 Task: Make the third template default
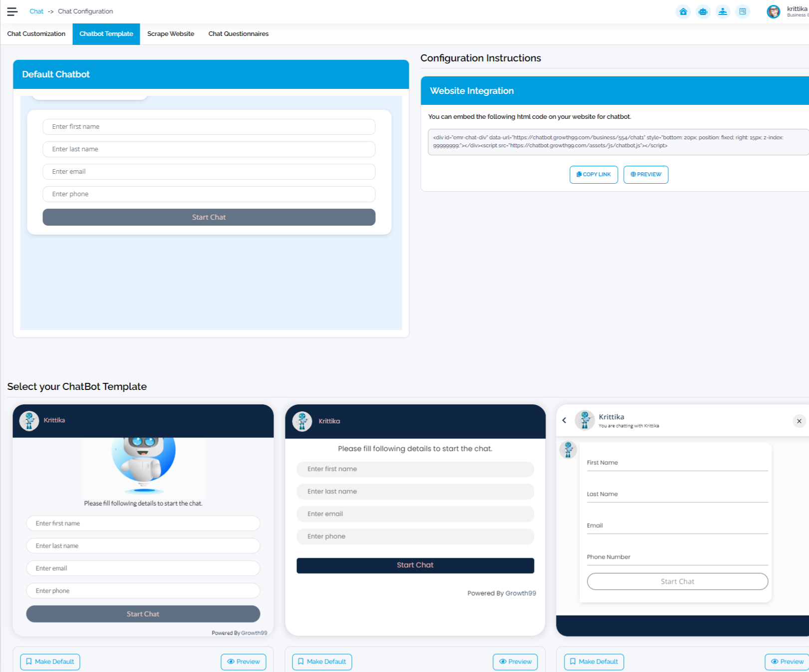pyautogui.click(x=594, y=662)
